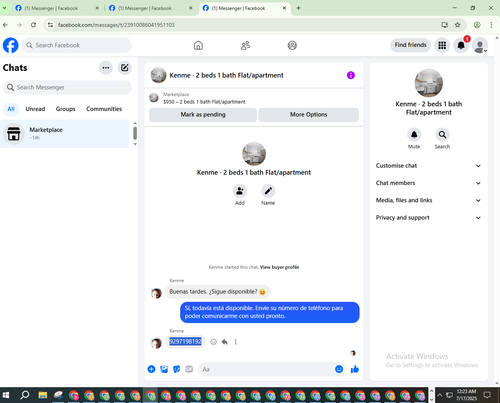Open new browser tab with plus

pos(298,8)
